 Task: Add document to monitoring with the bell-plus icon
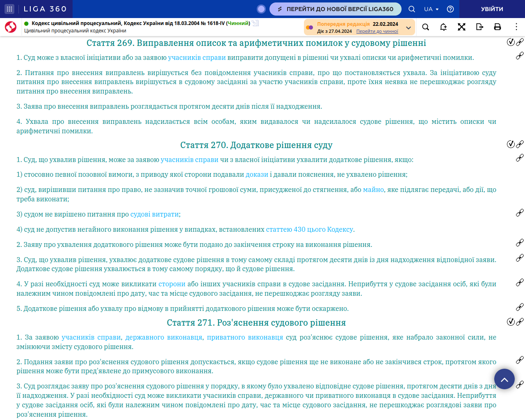[443, 27]
